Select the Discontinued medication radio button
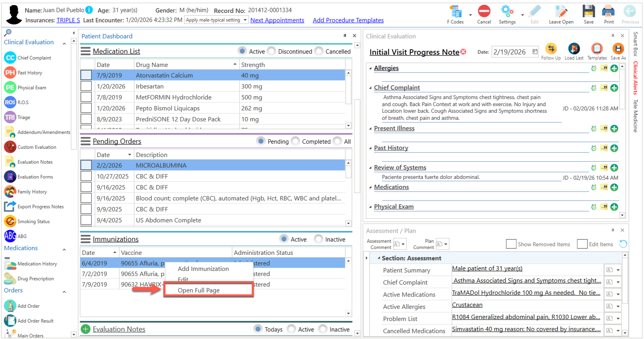The height and width of the screenshot is (339, 644). point(271,51)
